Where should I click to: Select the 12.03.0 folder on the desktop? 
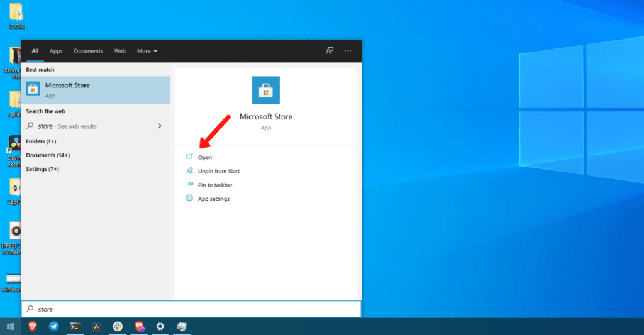[x=16, y=16]
